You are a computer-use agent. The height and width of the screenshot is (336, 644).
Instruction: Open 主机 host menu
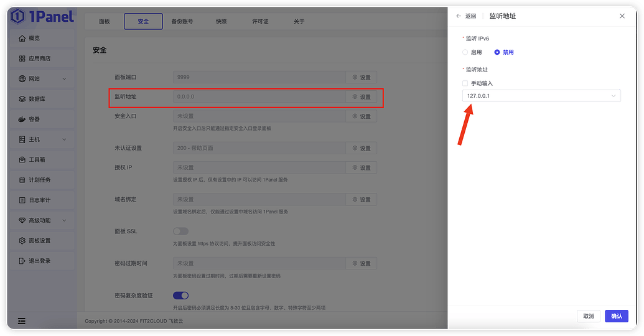coord(42,139)
